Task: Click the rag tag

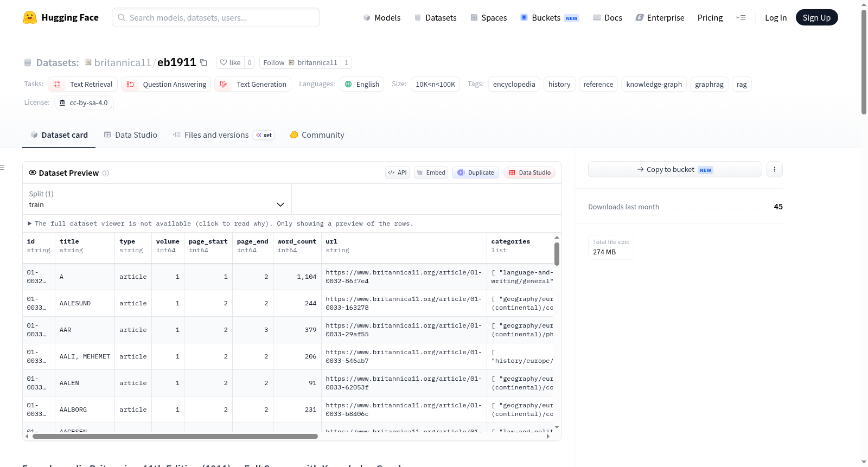Action: pyautogui.click(x=742, y=84)
